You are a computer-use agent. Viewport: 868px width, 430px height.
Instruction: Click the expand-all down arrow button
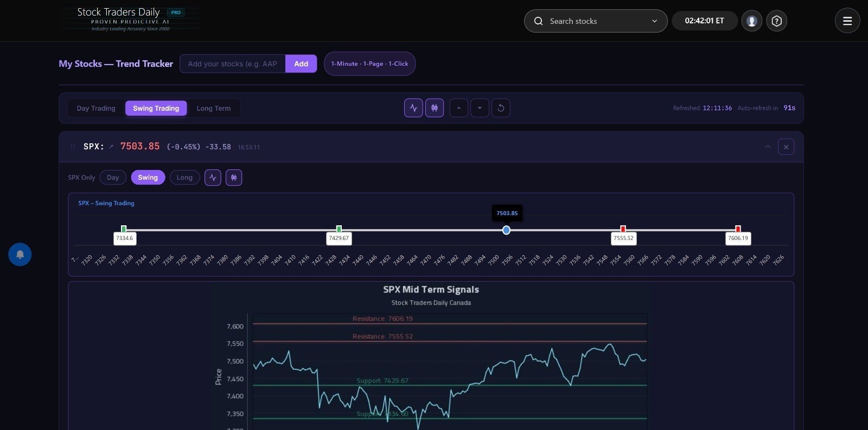480,108
